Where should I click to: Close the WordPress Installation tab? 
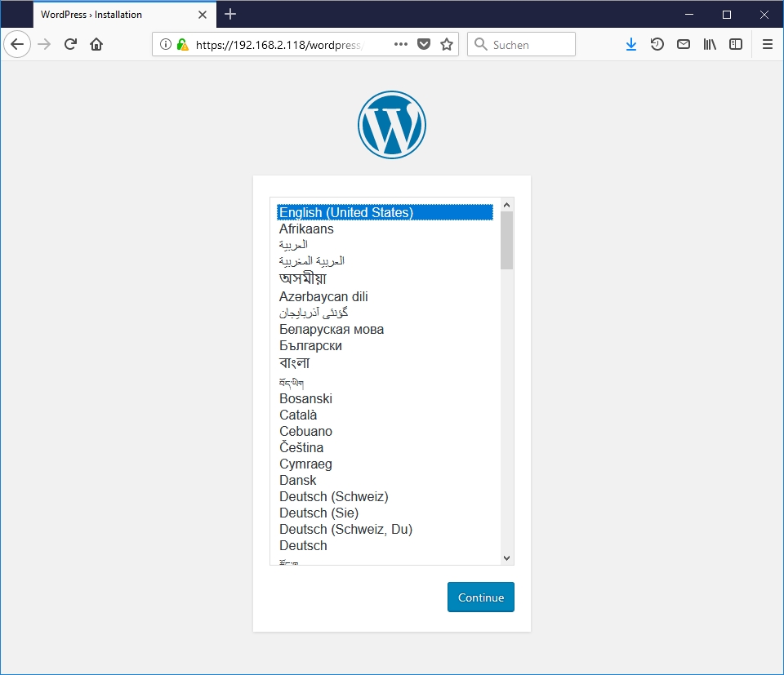pyautogui.click(x=203, y=15)
